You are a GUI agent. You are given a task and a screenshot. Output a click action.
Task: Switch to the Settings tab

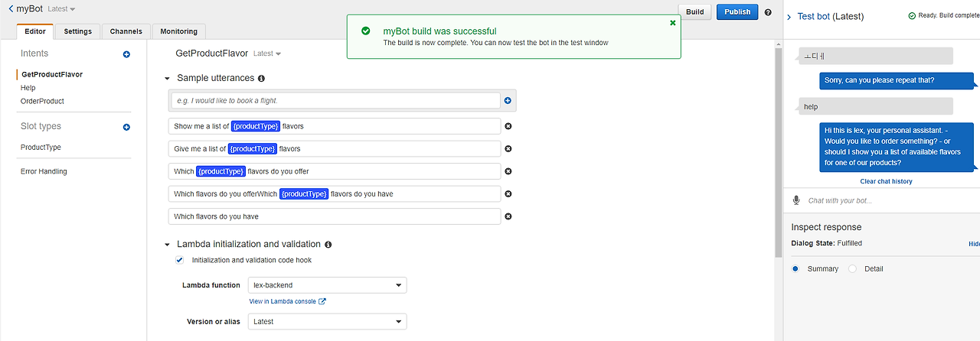[77, 31]
